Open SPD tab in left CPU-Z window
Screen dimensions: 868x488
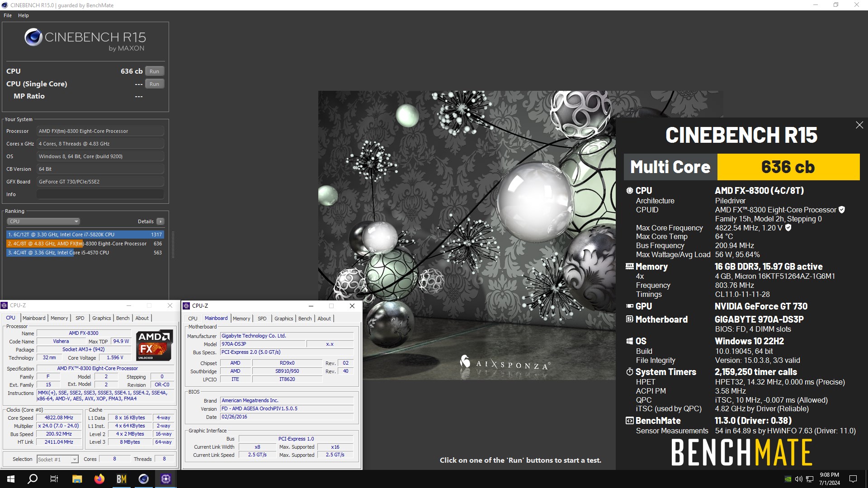click(x=80, y=318)
